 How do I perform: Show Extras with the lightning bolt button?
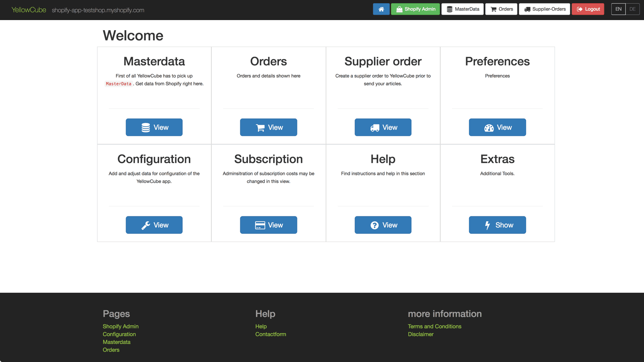click(497, 225)
